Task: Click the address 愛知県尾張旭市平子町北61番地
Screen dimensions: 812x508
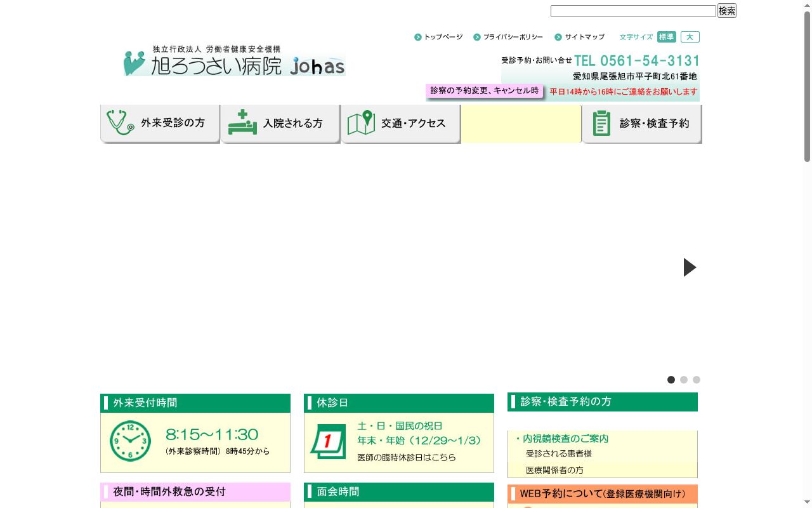Action: click(635, 76)
